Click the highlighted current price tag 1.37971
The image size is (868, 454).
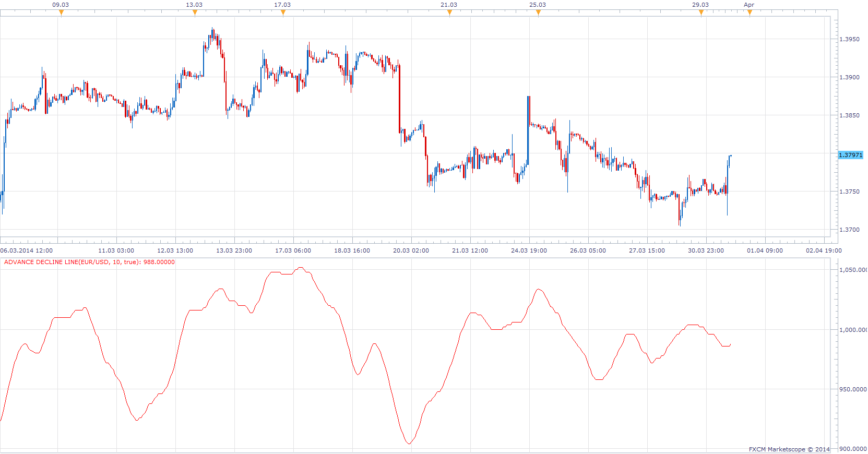coord(850,155)
